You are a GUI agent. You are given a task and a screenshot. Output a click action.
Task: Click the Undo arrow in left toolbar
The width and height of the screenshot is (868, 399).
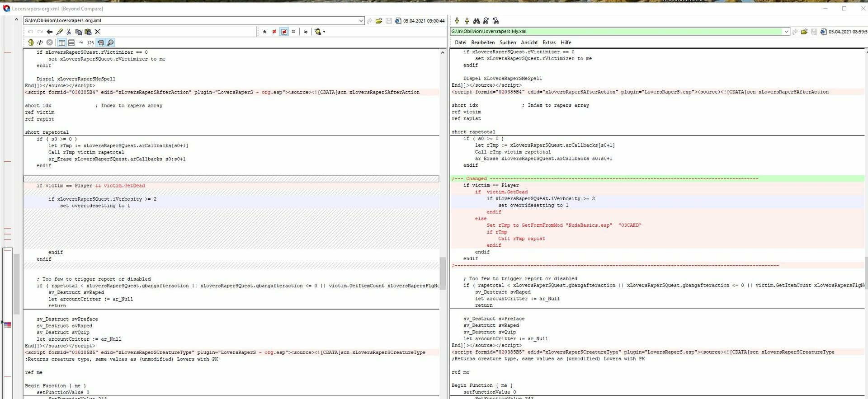pyautogui.click(x=30, y=32)
